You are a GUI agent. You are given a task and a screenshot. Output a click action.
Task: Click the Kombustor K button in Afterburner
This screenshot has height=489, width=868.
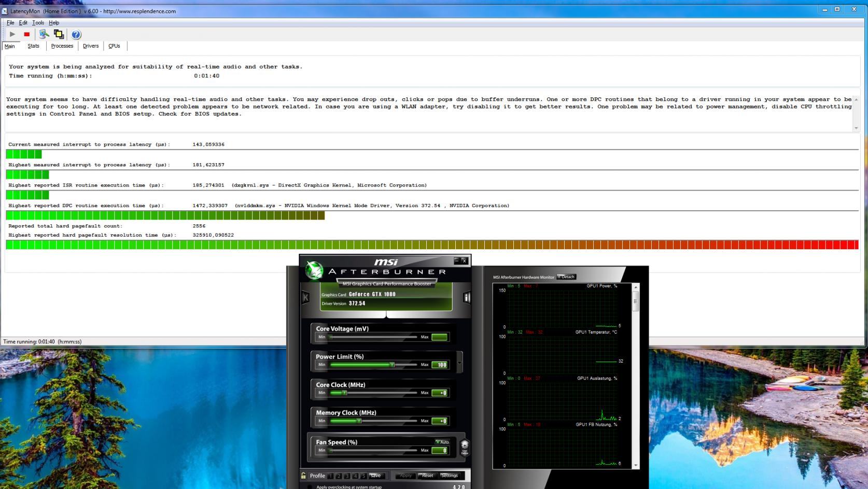click(x=305, y=297)
